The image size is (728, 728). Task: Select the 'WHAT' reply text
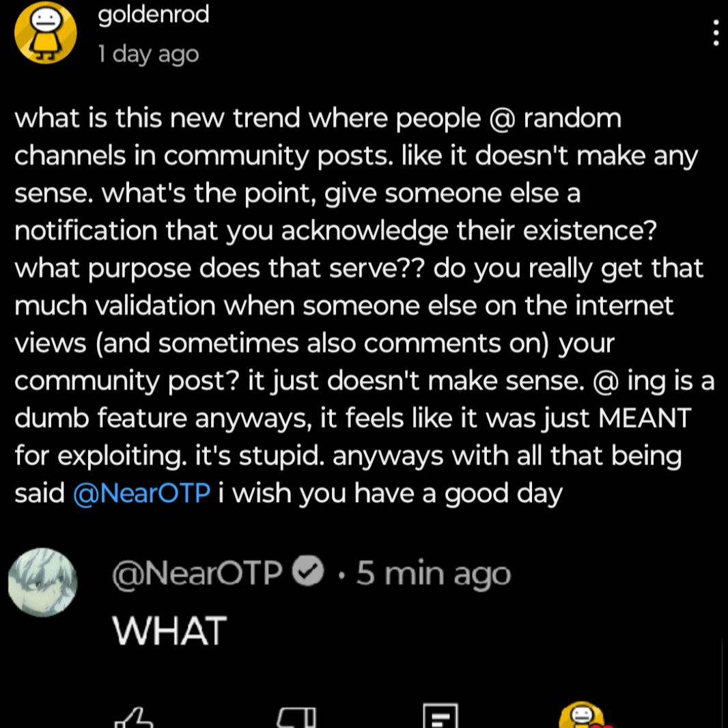pyautogui.click(x=169, y=630)
